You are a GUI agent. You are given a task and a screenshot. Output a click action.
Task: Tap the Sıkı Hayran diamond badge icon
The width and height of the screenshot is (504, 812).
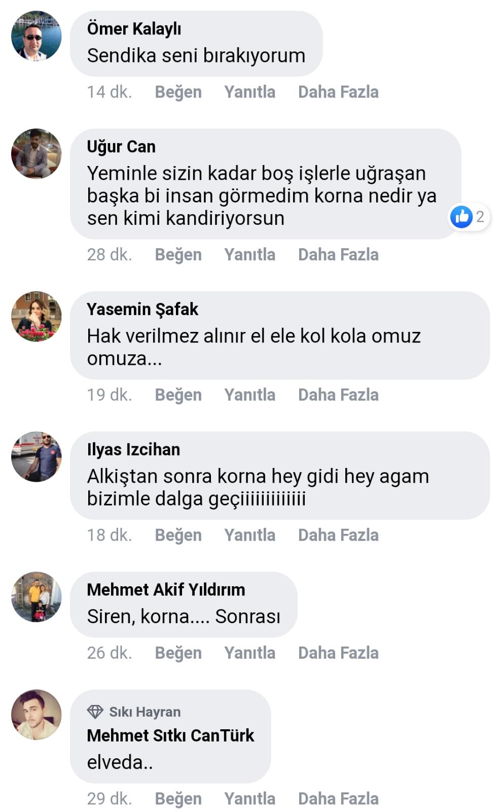[95, 712]
